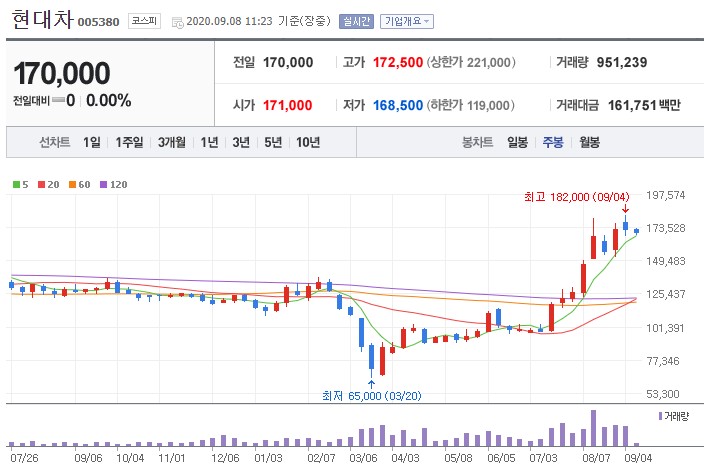The width and height of the screenshot is (704, 472).
Task: Click the 거래량 volume legend marker
Action: coord(660,416)
